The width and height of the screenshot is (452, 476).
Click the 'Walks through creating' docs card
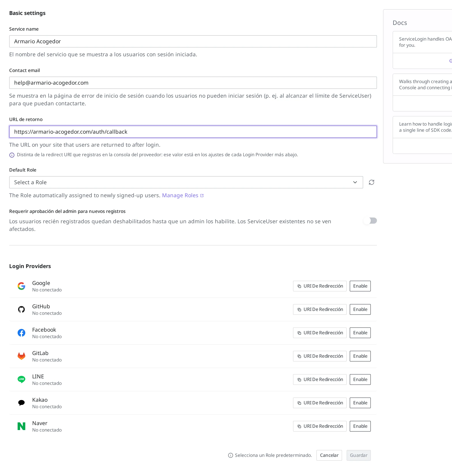point(422,92)
